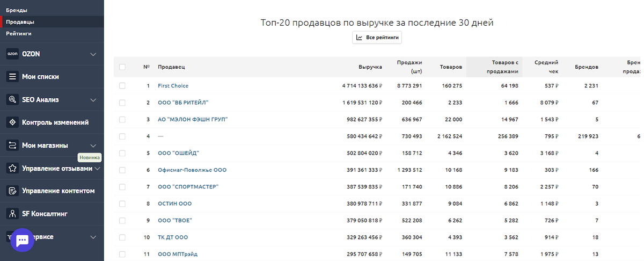Check the box for ТК ДТ ООО row
This screenshot has width=644, height=261.
122,237
